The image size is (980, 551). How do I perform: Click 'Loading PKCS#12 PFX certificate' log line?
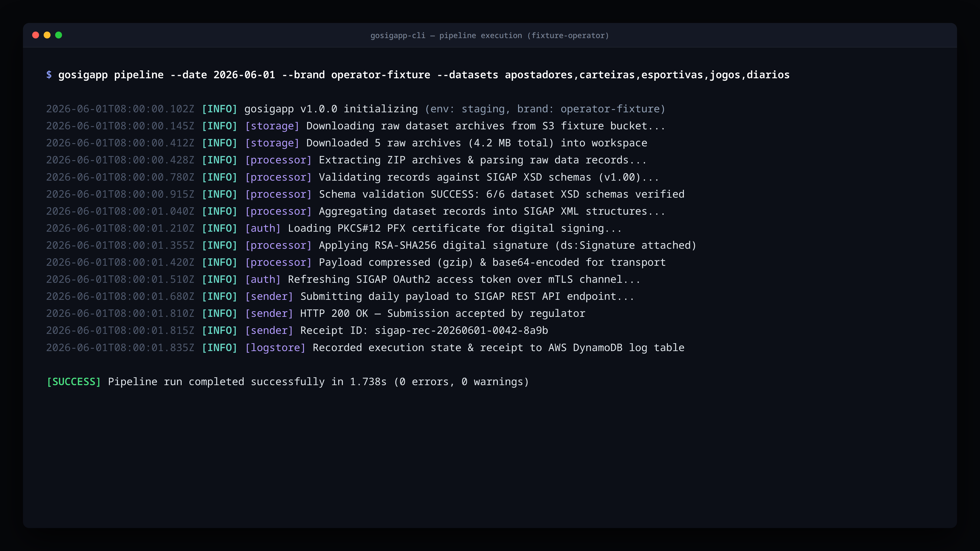tap(455, 228)
